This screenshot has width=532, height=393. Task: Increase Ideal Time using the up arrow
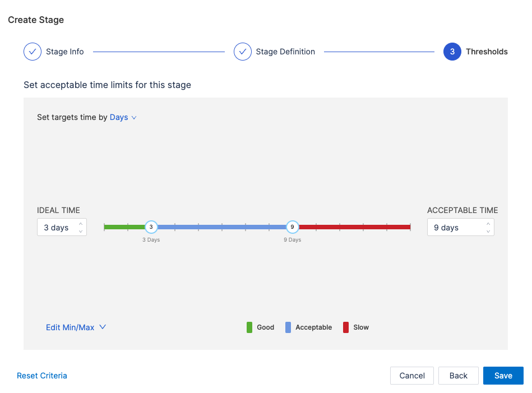coord(81,224)
